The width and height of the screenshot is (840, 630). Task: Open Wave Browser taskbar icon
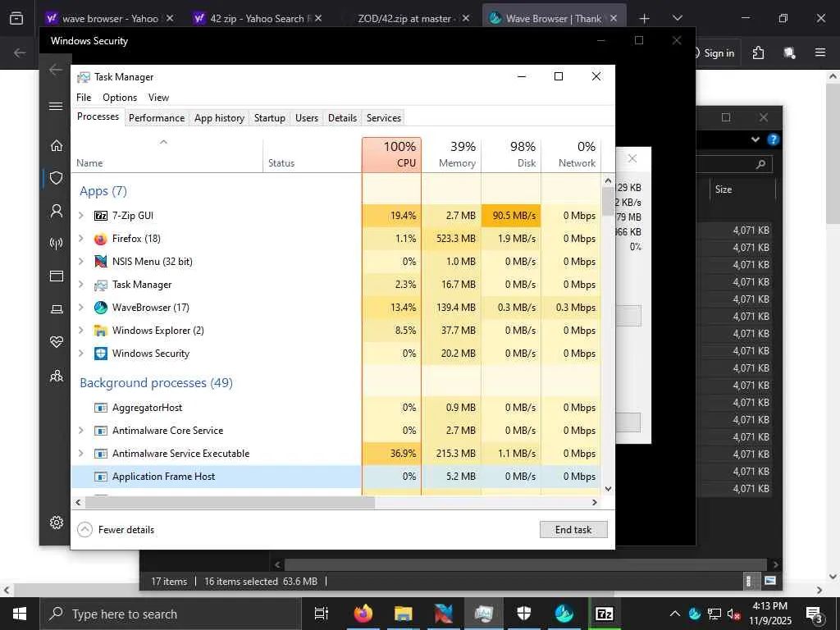click(564, 614)
